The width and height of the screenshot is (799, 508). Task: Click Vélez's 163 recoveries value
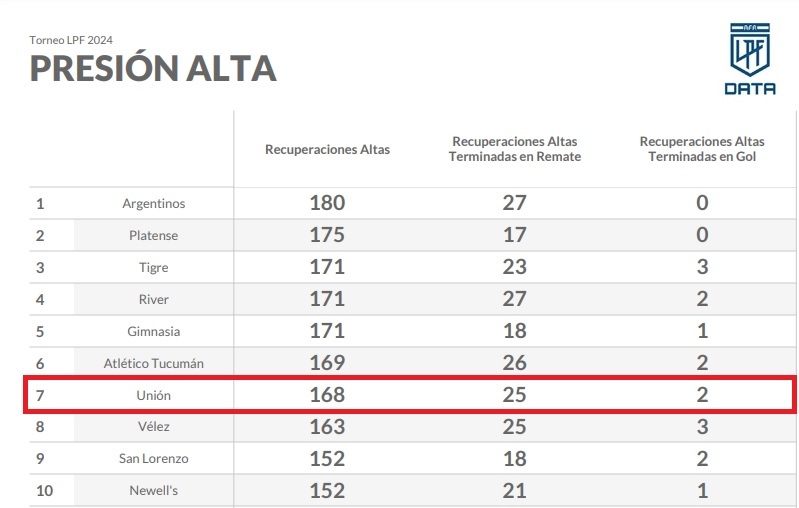coord(327,427)
